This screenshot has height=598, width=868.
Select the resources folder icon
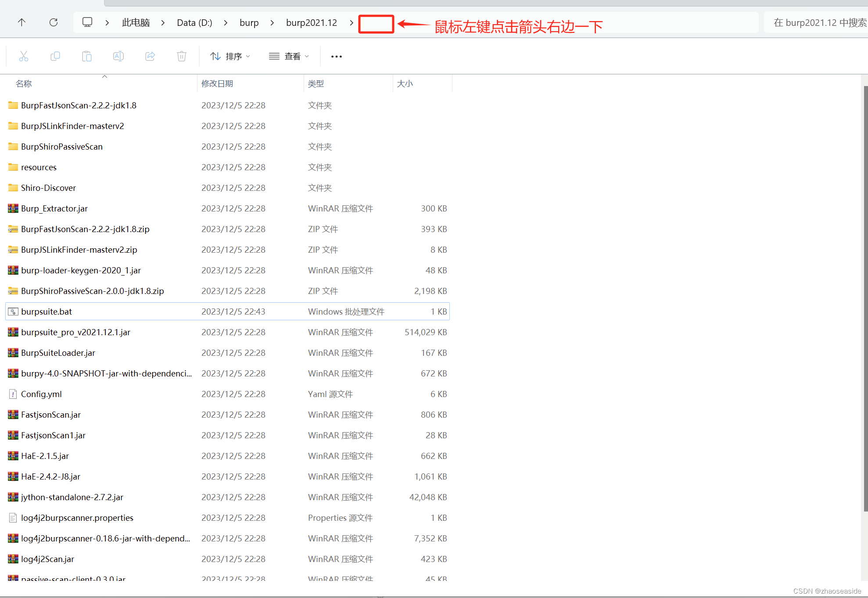click(13, 167)
